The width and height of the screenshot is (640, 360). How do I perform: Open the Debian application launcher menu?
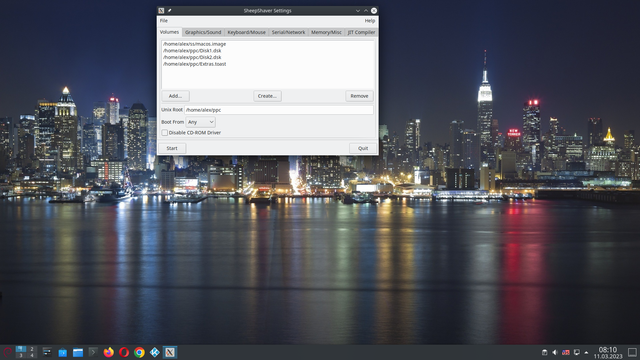(x=7, y=352)
